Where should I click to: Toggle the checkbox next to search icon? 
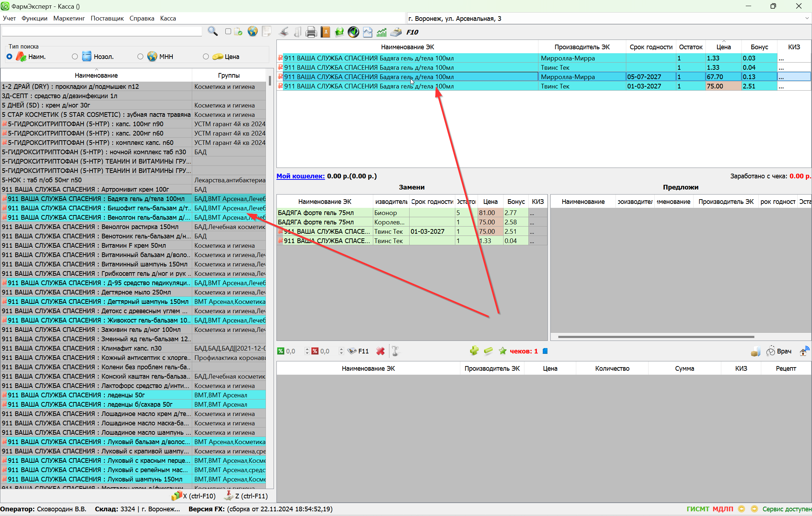pyautogui.click(x=228, y=32)
